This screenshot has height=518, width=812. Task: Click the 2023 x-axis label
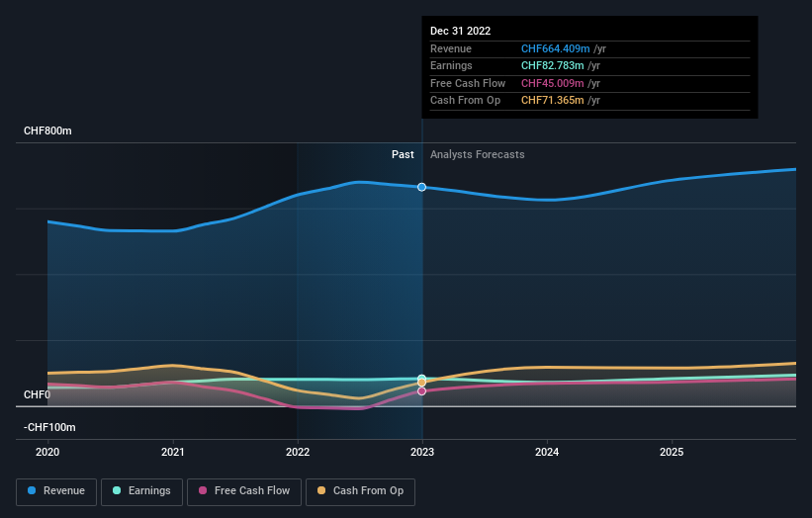coord(422,452)
